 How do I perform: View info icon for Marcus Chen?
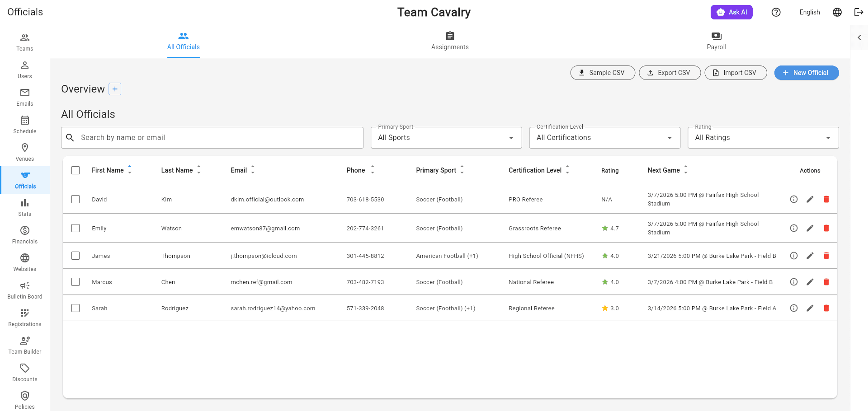[793, 282]
